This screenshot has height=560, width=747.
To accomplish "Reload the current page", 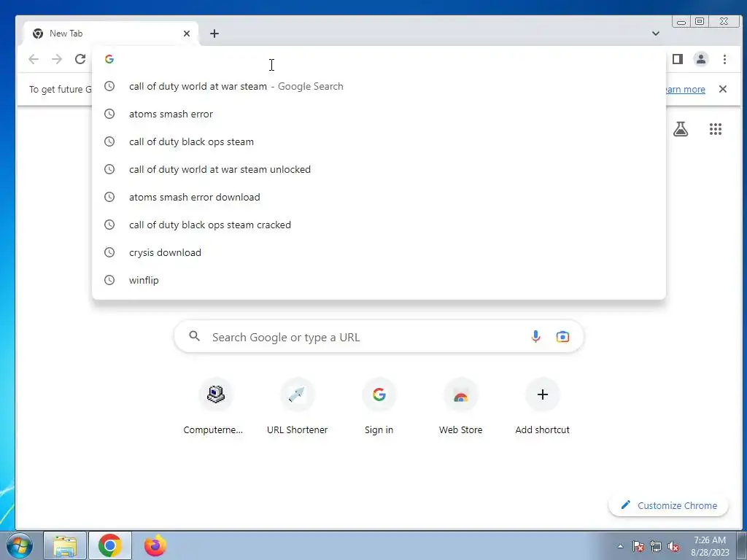I will pos(80,59).
